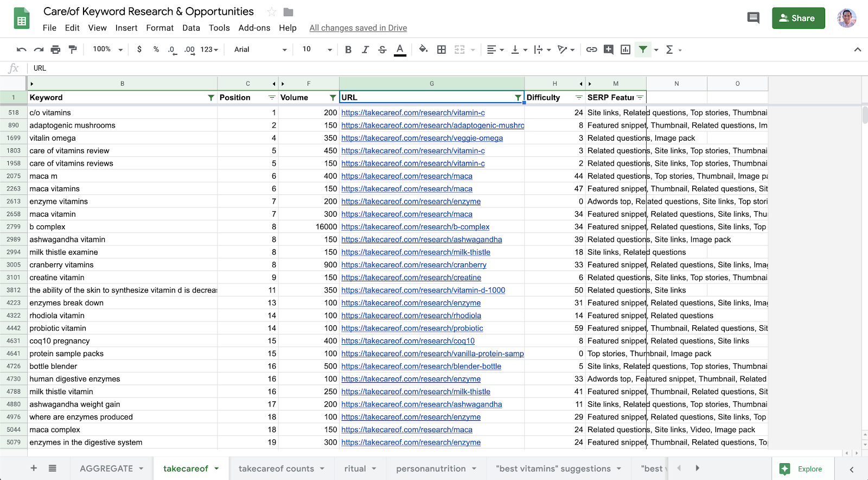Viewport: 868px width, 480px height.
Task: Open the font size 10 dropdown
Action: click(317, 49)
